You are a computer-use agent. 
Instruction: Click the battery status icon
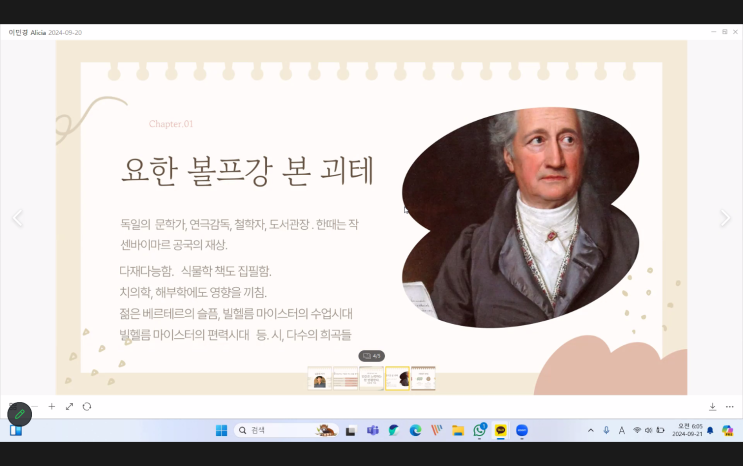[660, 430]
